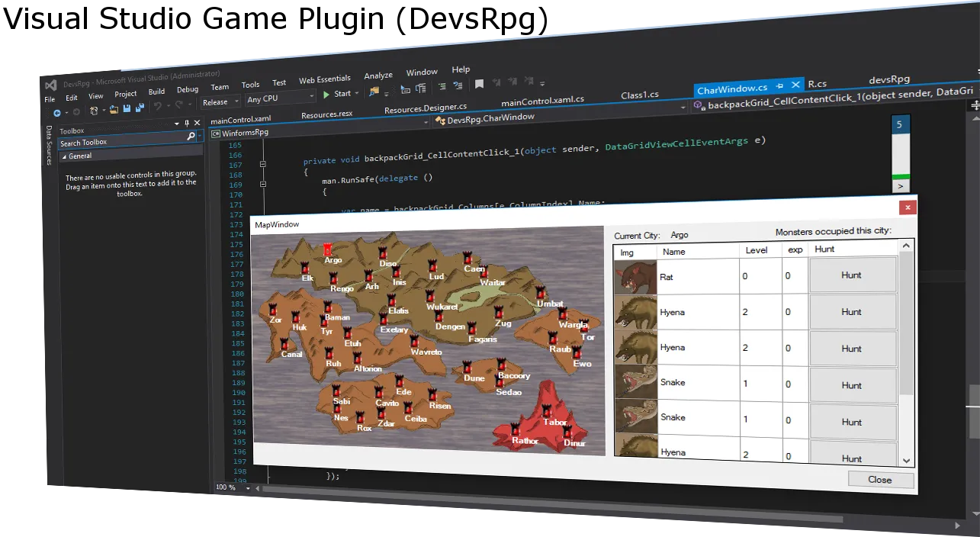Image resolution: width=980 pixels, height=537 pixels.
Task: Toggle pin on CharWindow.cs tab
Action: (780, 87)
